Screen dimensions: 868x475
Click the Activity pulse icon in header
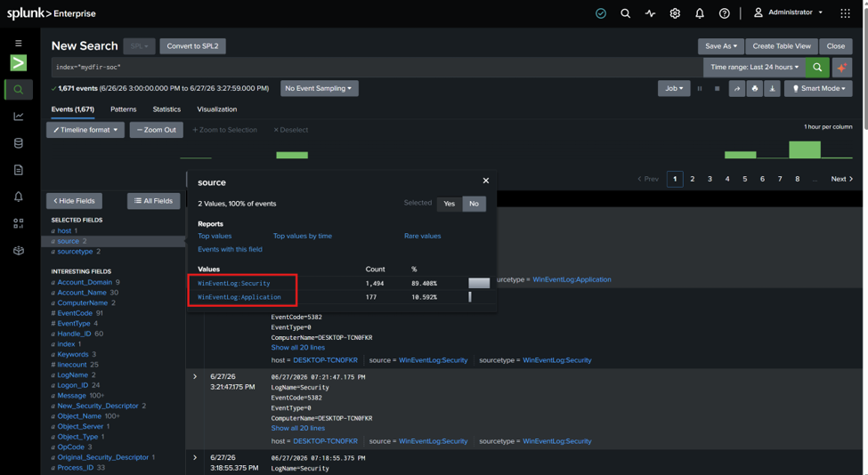click(650, 13)
